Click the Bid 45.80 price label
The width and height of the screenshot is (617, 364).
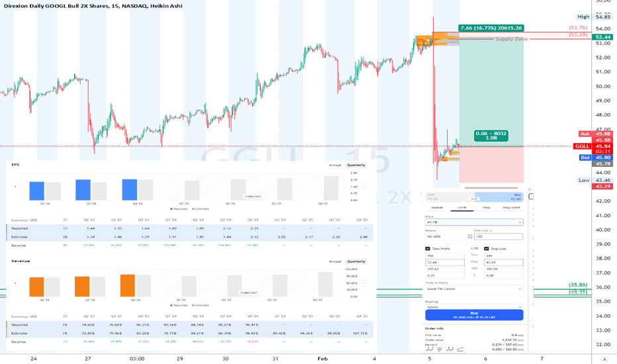tap(595, 158)
